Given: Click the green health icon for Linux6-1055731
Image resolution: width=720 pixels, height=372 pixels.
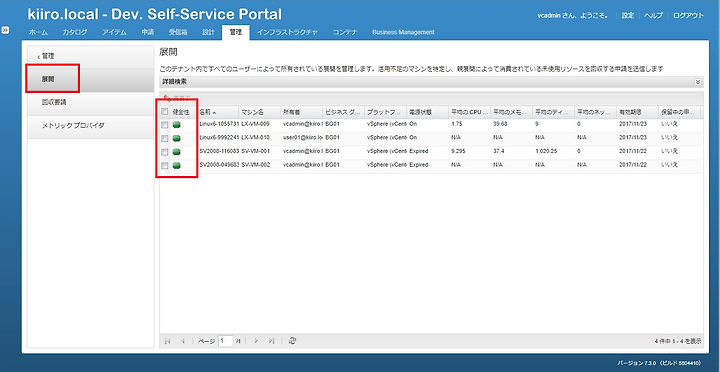Looking at the screenshot, I should (x=176, y=125).
